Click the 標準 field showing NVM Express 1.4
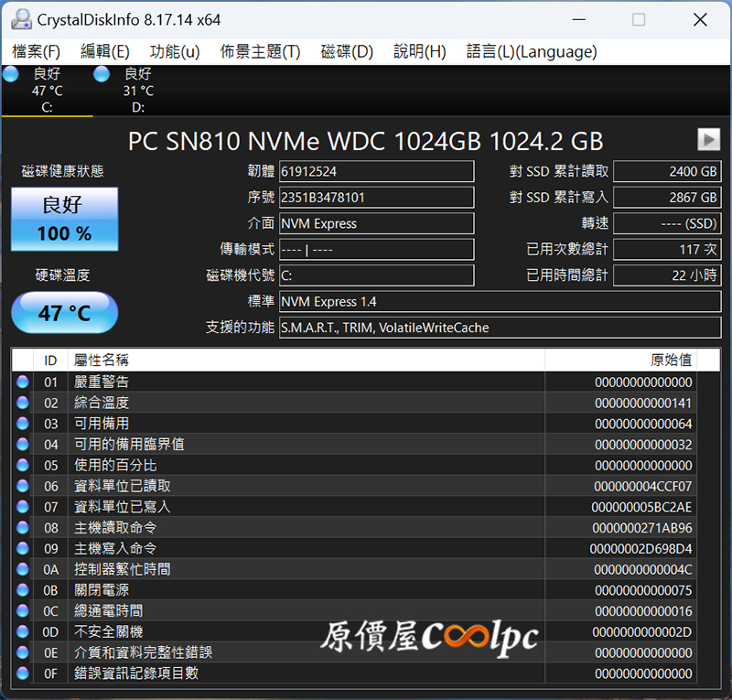This screenshot has width=732, height=700. (500, 302)
